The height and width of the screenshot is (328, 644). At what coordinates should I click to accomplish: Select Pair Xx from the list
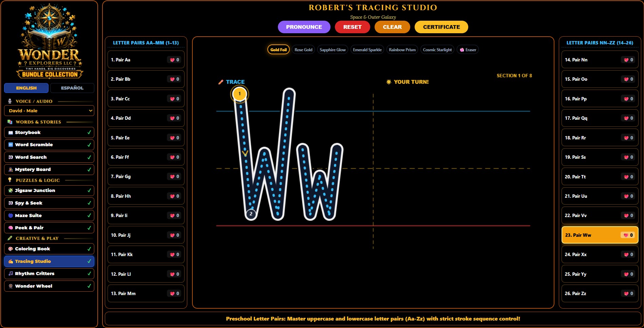600,254
